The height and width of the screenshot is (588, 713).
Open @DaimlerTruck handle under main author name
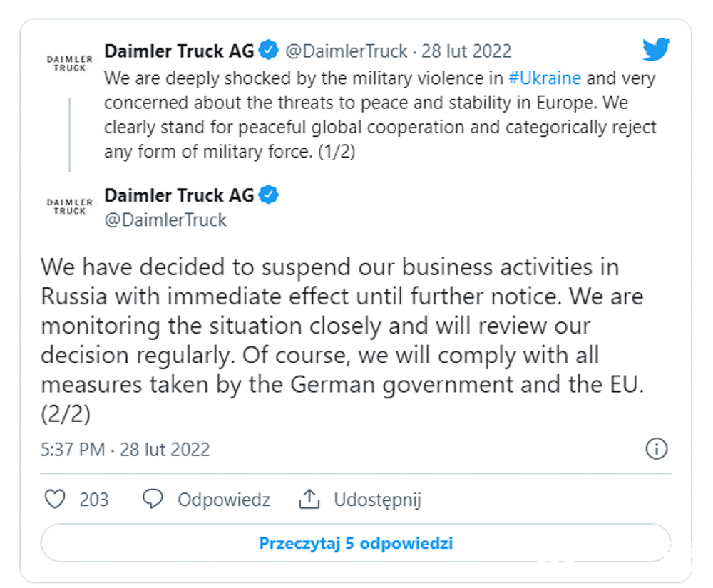tap(165, 220)
